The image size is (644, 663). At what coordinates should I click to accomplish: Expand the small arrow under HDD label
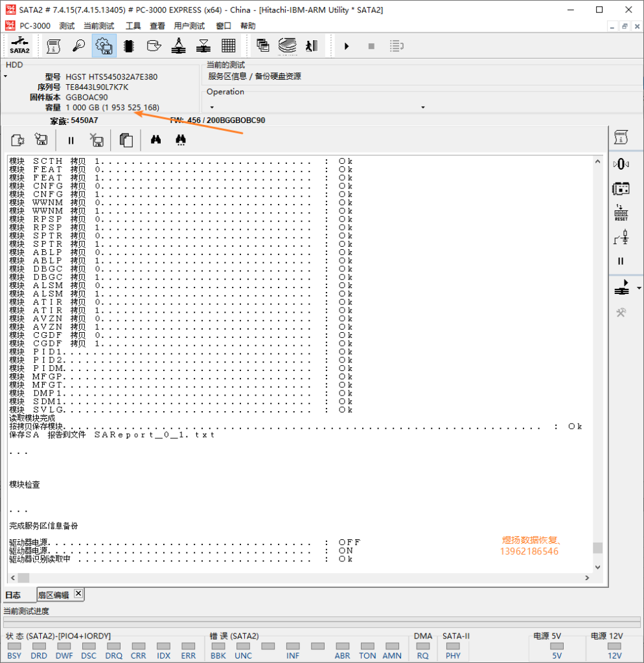(5, 76)
